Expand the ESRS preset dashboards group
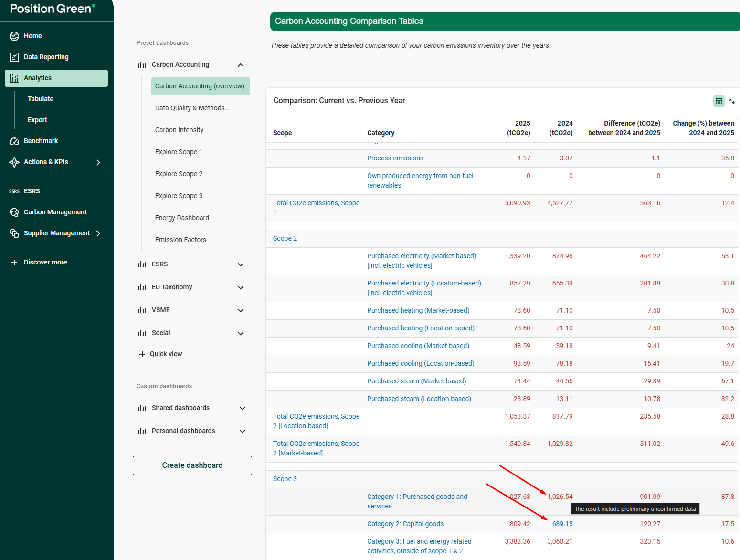The image size is (740, 560). 241,264
